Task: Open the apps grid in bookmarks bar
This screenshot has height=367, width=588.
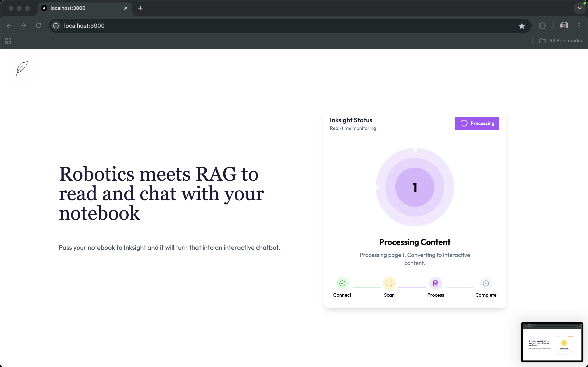Action: click(x=8, y=41)
